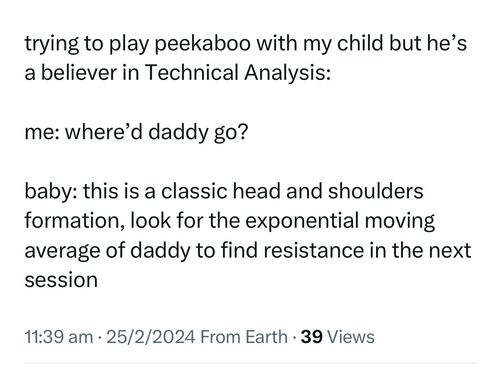500x372 pixels.
Task: Click the word formation in the tweet
Action: coord(74,221)
